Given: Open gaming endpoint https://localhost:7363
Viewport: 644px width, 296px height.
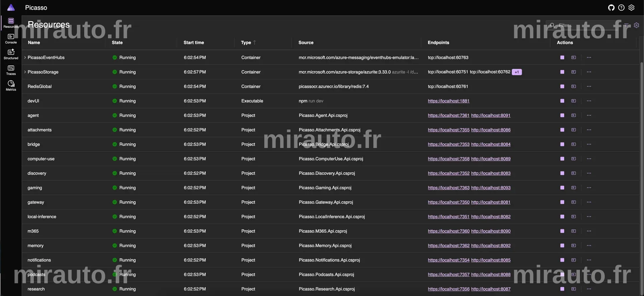Looking at the screenshot, I should pos(448,188).
